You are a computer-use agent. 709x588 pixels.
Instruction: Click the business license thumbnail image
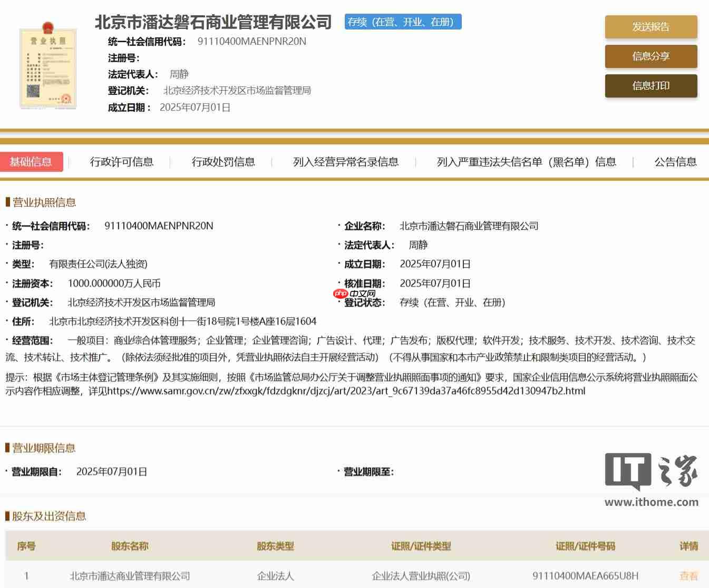(x=47, y=67)
